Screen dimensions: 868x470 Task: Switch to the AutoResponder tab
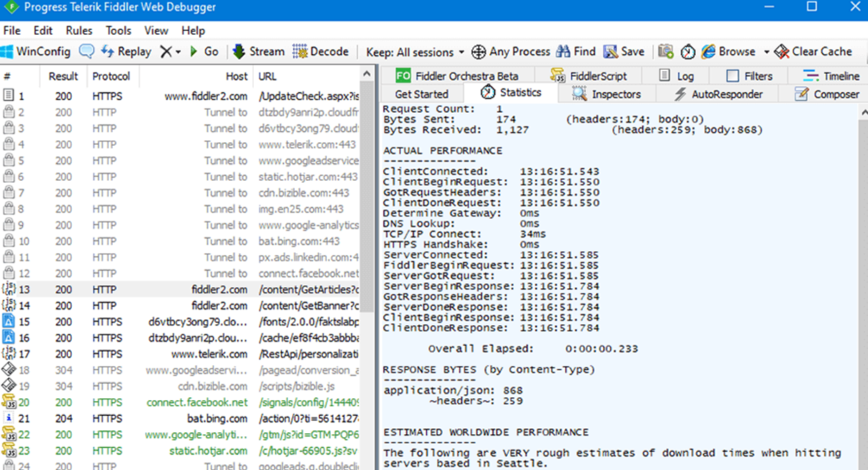tap(718, 94)
